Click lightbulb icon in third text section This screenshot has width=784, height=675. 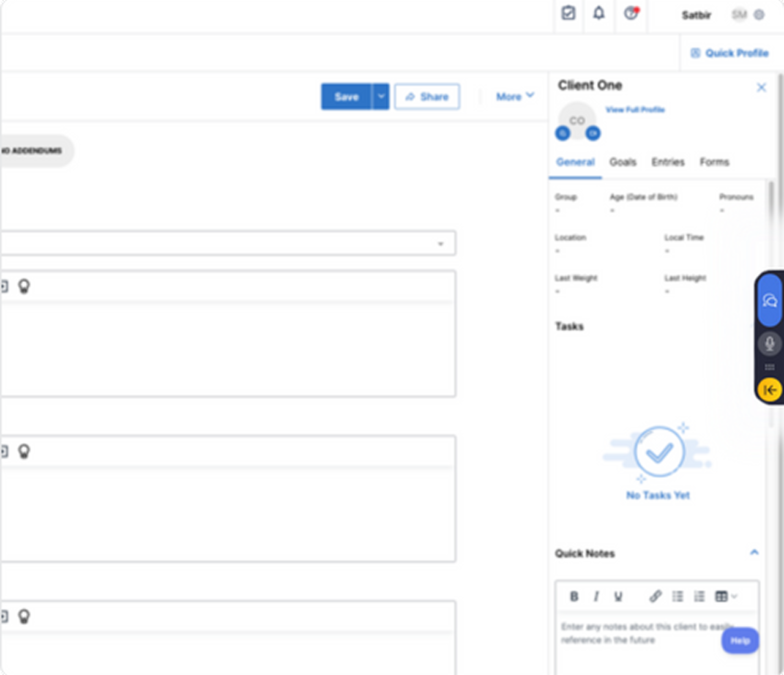[x=24, y=617]
